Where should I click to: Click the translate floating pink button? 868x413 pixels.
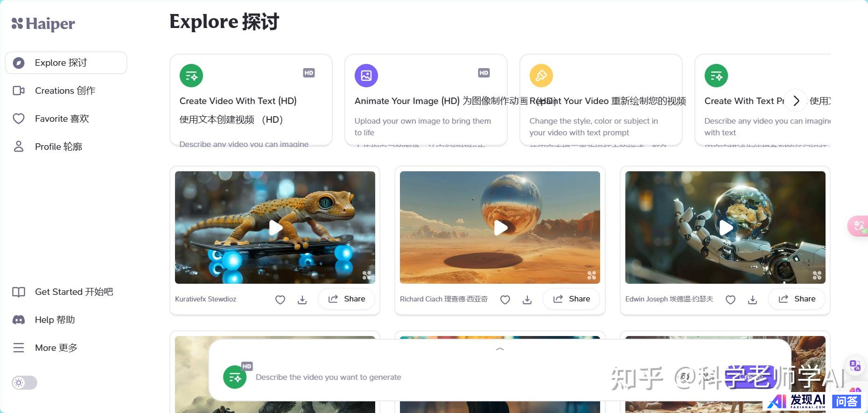858,226
